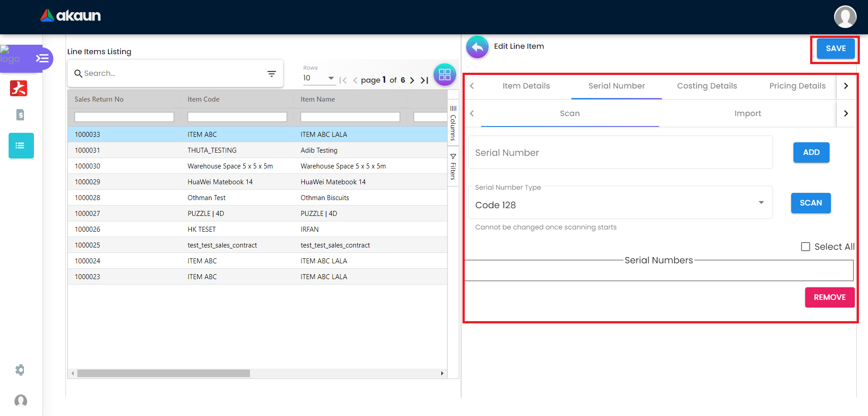Go to next page of listing
The height and width of the screenshot is (416, 868).
pyautogui.click(x=412, y=80)
